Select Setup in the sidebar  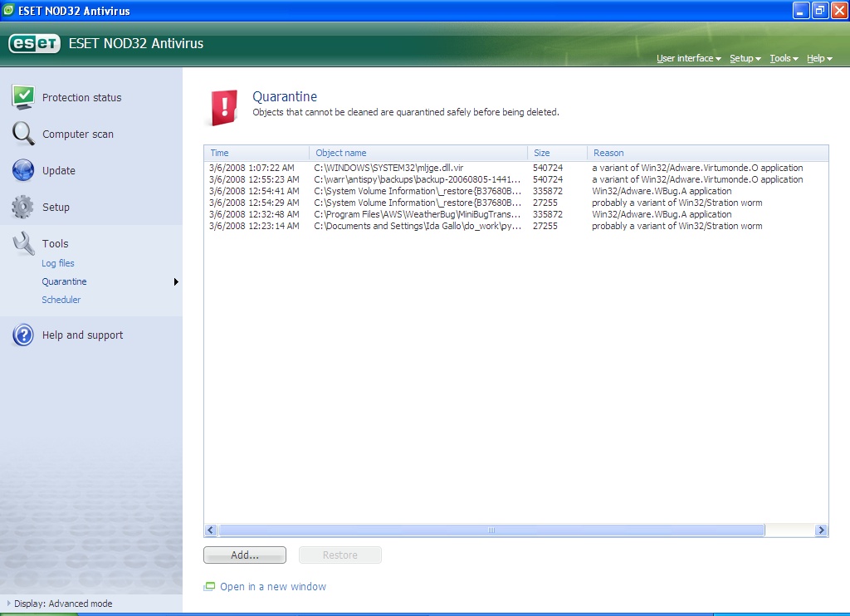coord(56,208)
